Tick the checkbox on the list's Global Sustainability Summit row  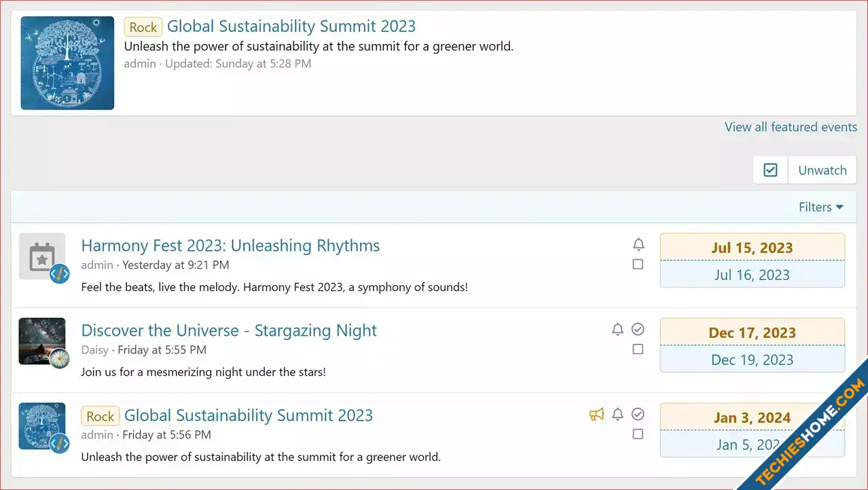pos(638,434)
